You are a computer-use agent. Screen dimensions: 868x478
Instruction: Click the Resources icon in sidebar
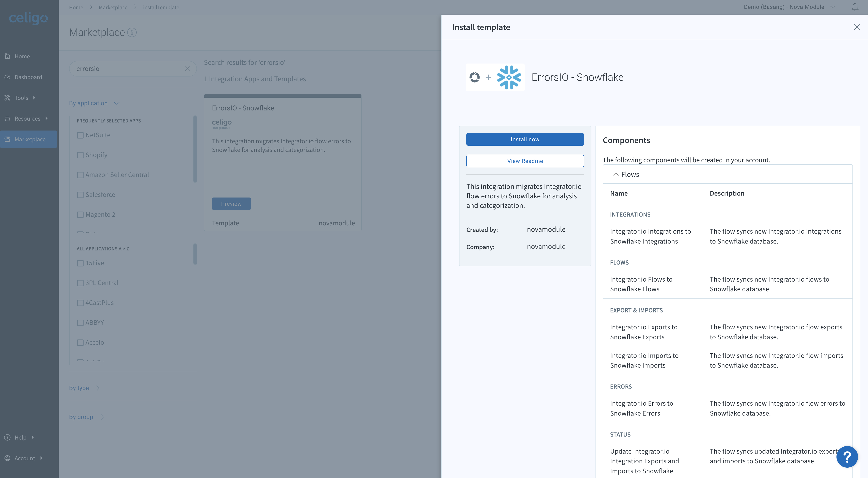pos(7,118)
